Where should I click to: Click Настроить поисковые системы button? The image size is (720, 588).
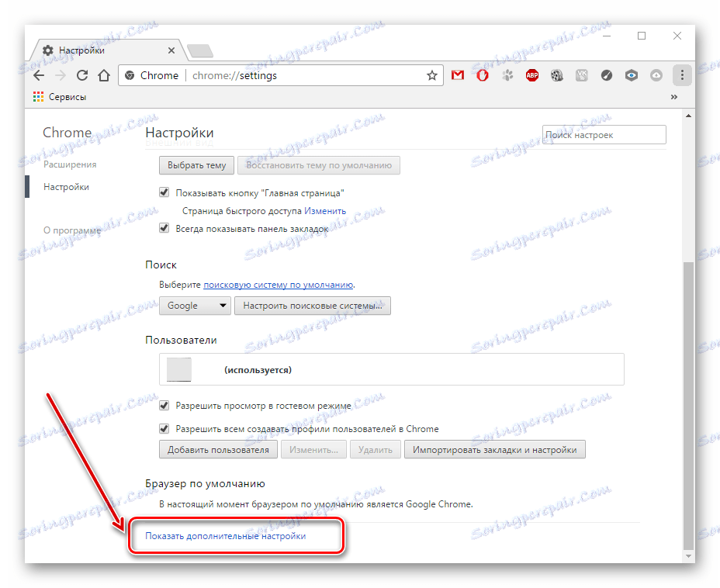coord(313,306)
